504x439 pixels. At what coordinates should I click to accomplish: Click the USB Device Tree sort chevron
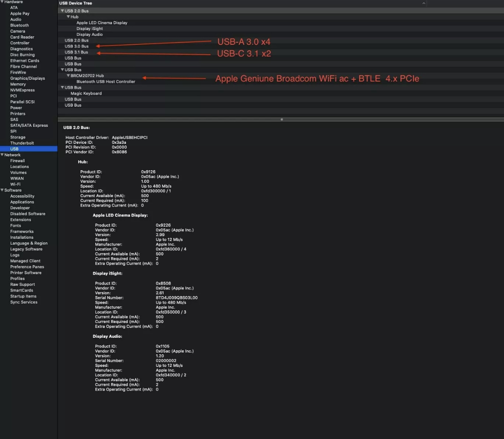pyautogui.click(x=424, y=3)
